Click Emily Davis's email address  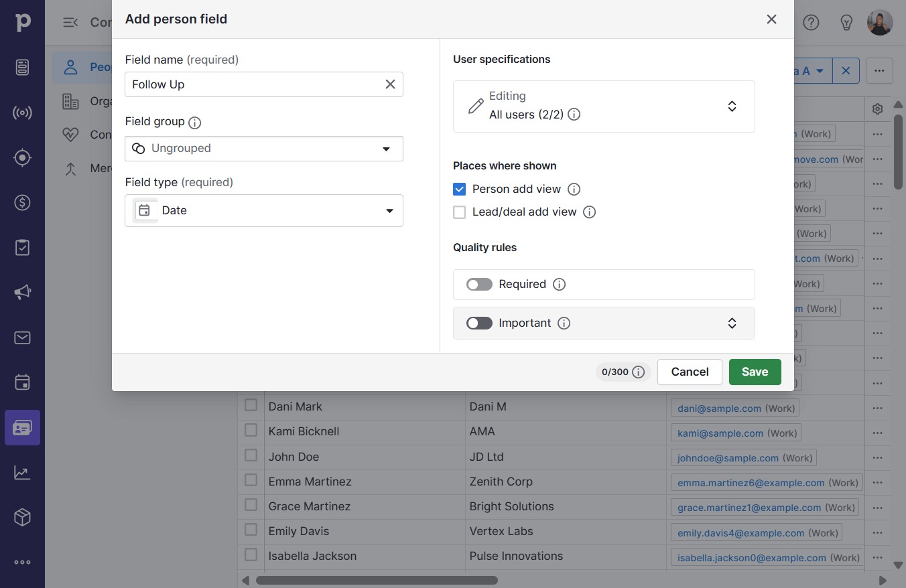tap(740, 533)
